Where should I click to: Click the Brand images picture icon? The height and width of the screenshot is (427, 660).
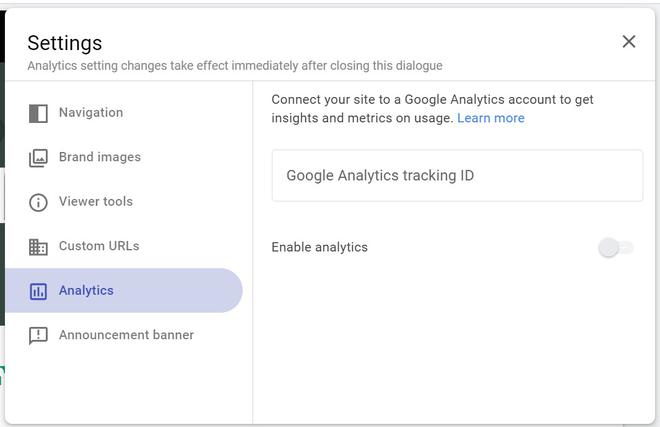[38, 157]
